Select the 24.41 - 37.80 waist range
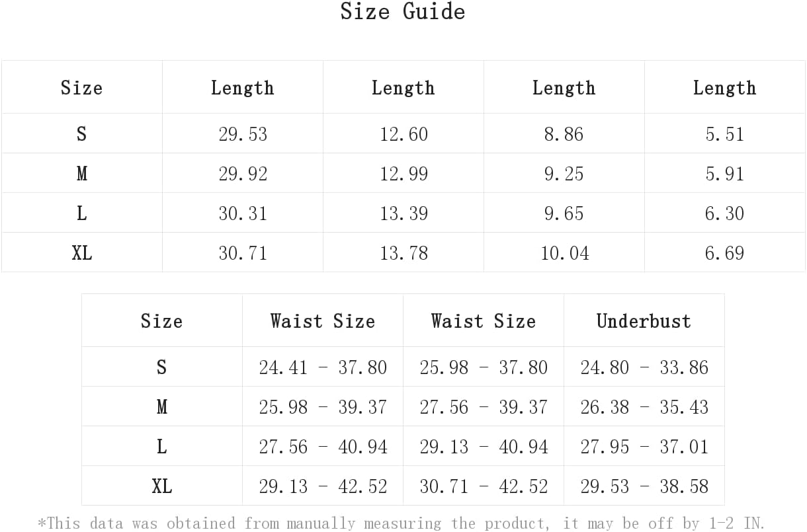This screenshot has width=807, height=532. (x=323, y=367)
